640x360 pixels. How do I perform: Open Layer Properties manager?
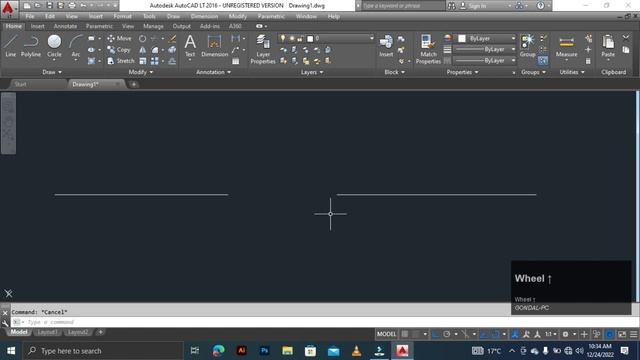click(263, 49)
